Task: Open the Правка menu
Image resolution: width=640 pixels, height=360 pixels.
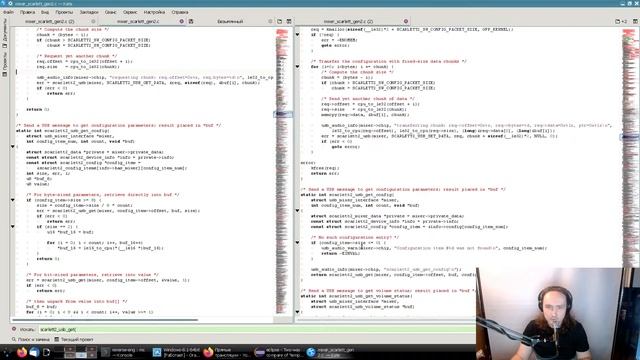Action: pos(27,12)
